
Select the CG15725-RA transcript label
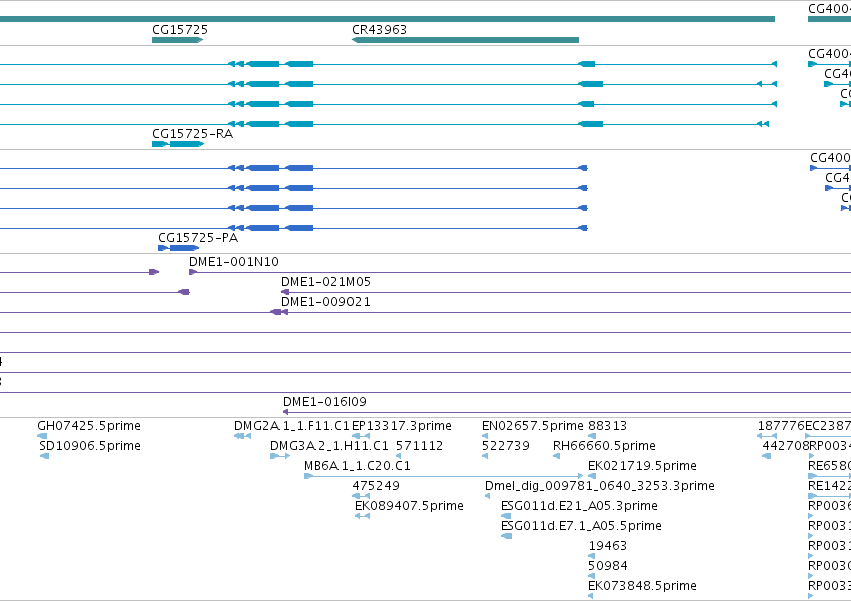193,134
